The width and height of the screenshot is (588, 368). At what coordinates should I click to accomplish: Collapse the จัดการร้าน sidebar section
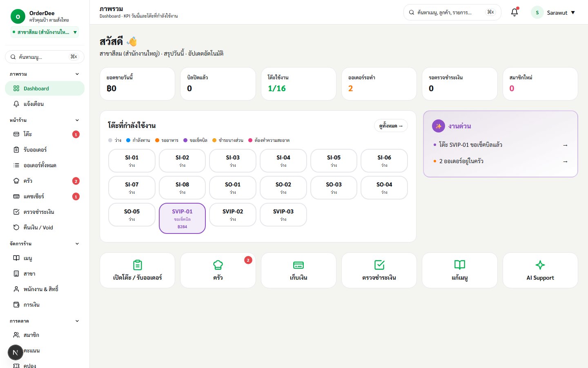pos(77,244)
